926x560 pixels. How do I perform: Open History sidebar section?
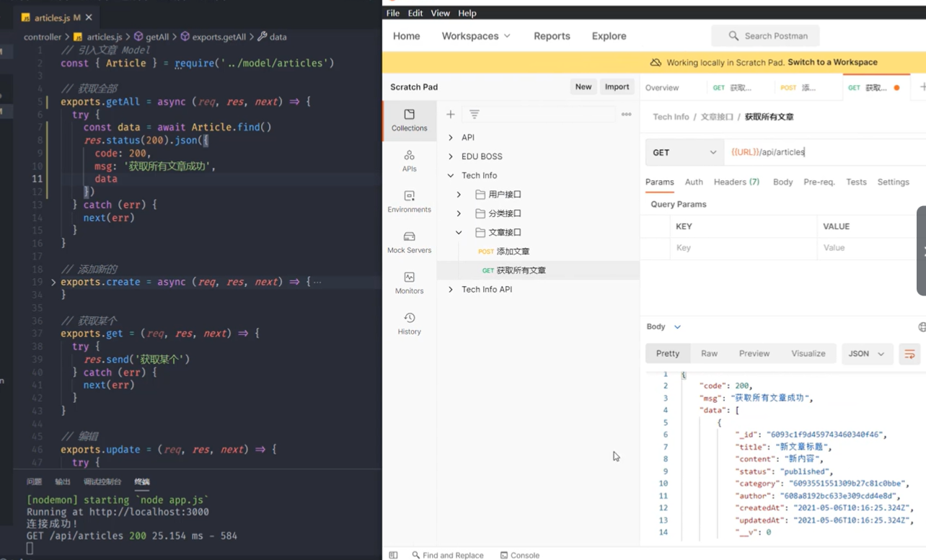[x=409, y=324]
